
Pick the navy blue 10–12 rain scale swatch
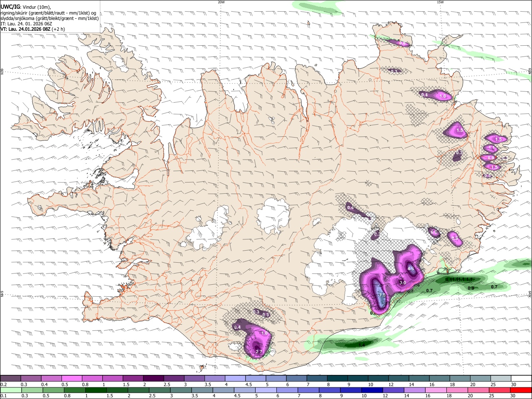pos(372,390)
